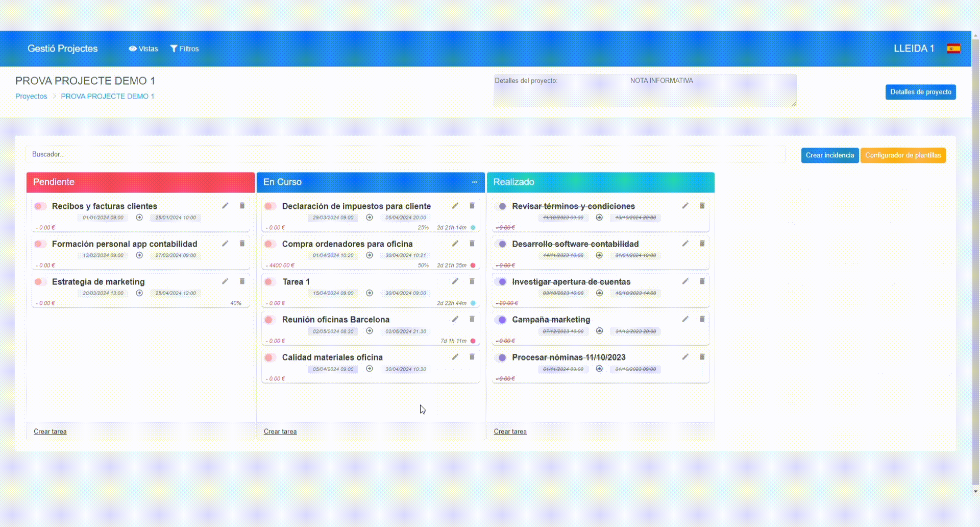Click the Buscador search field
Screen dimensions: 980x527
pos(405,154)
